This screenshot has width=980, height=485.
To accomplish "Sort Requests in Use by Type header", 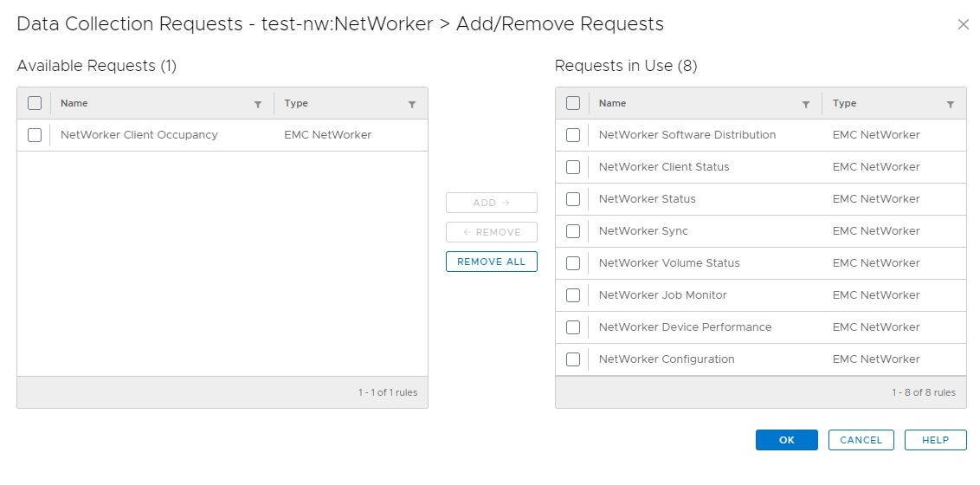I will [844, 103].
